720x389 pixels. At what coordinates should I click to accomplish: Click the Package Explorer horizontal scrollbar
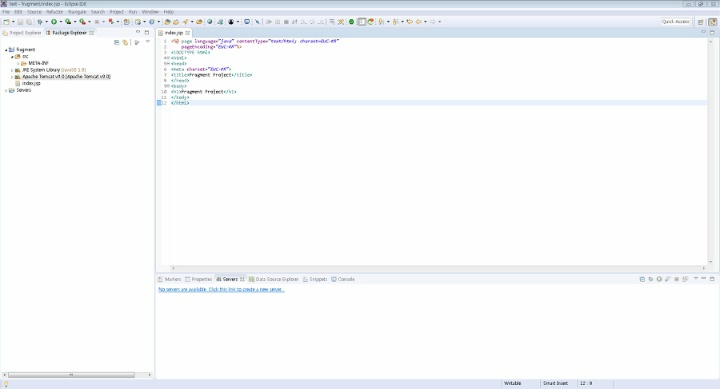click(x=71, y=375)
